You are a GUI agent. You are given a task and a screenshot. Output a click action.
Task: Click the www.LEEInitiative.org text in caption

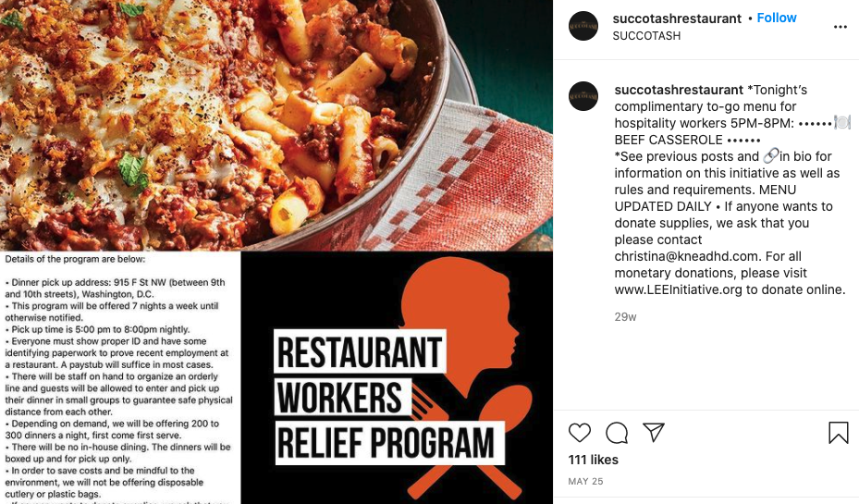678,289
